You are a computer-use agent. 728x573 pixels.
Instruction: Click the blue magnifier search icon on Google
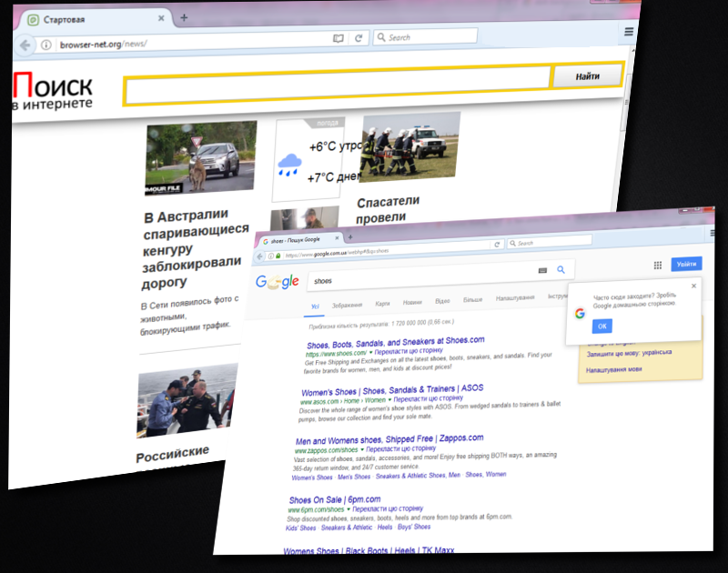(561, 270)
